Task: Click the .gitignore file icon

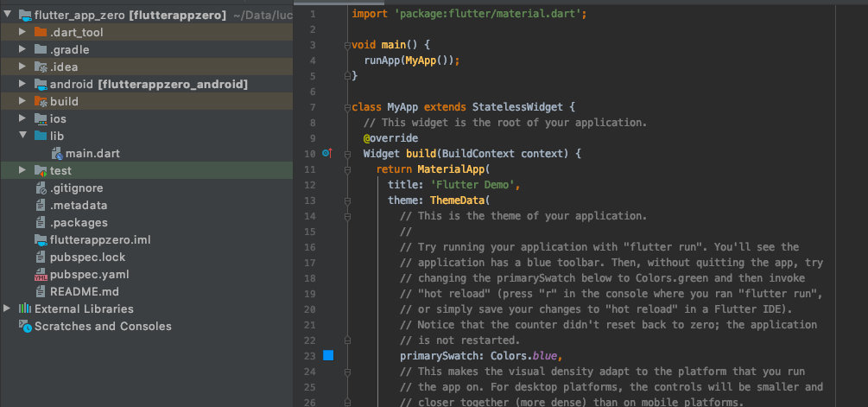Action: (41, 188)
